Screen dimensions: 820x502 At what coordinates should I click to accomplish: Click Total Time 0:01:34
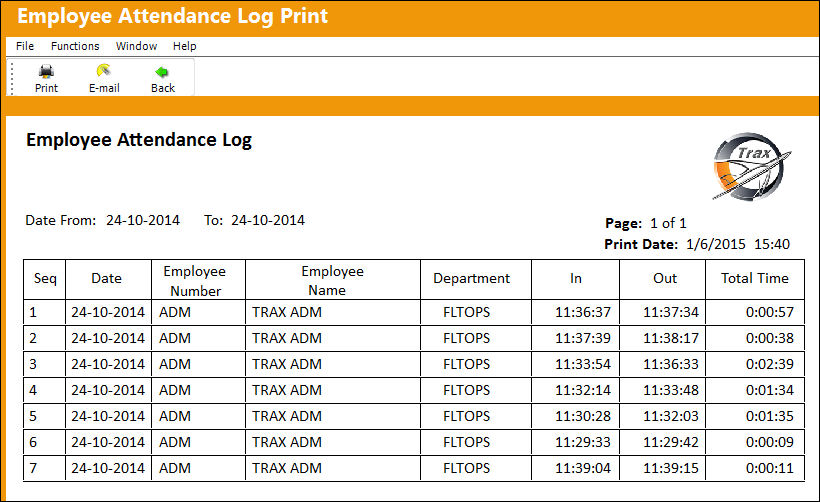[x=770, y=390]
